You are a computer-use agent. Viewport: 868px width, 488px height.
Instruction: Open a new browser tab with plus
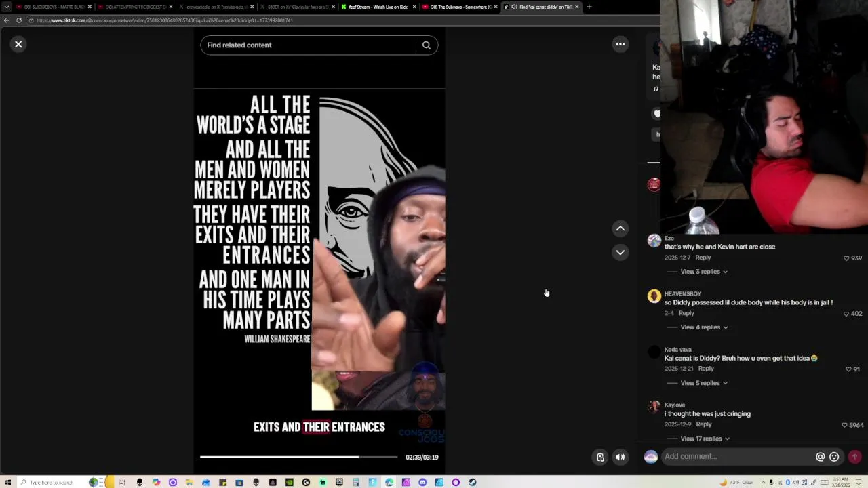point(589,7)
